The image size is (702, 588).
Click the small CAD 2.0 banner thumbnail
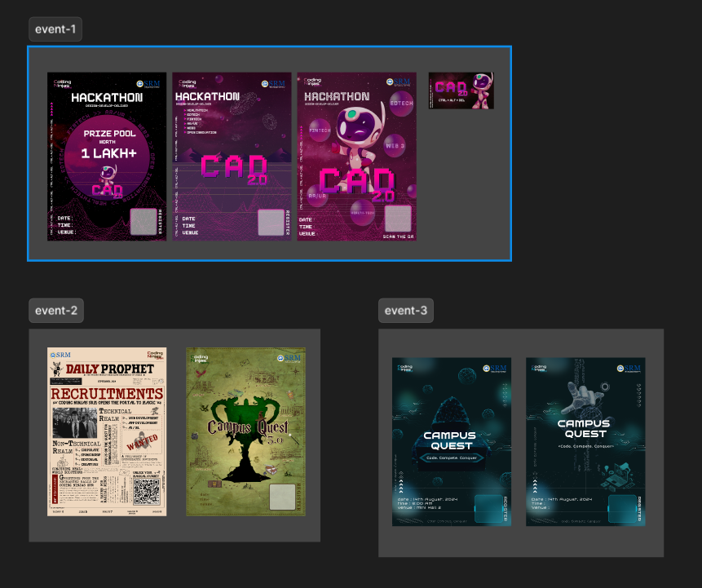tap(461, 91)
